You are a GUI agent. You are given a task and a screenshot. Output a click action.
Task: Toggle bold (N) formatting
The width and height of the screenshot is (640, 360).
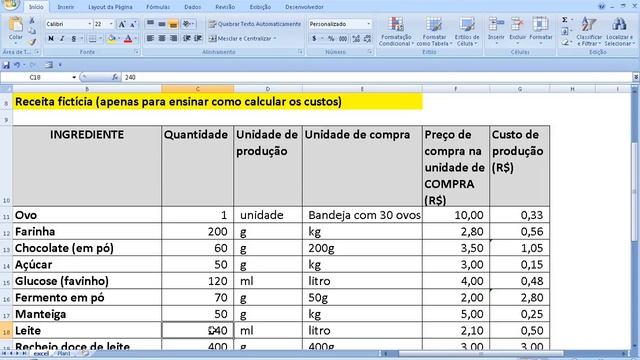(51, 39)
